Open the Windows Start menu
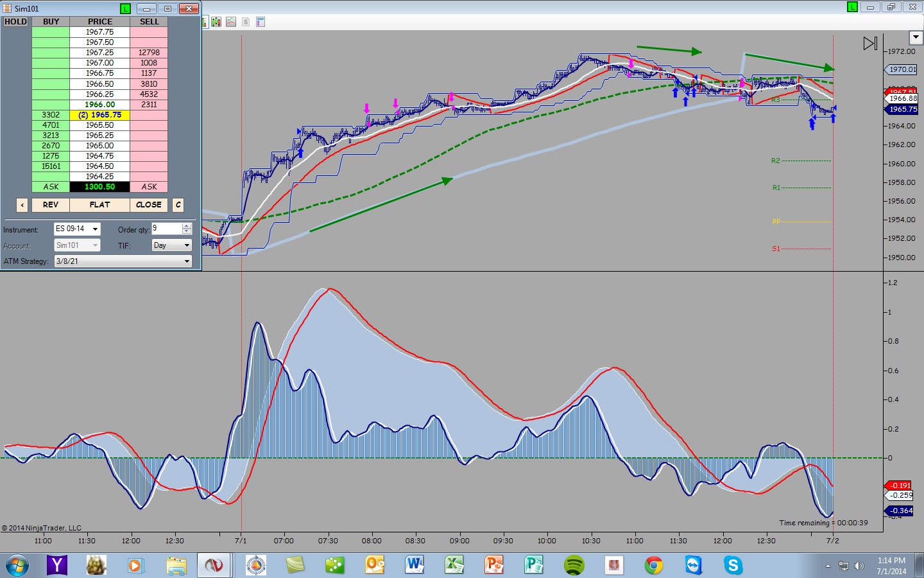 click(x=17, y=566)
